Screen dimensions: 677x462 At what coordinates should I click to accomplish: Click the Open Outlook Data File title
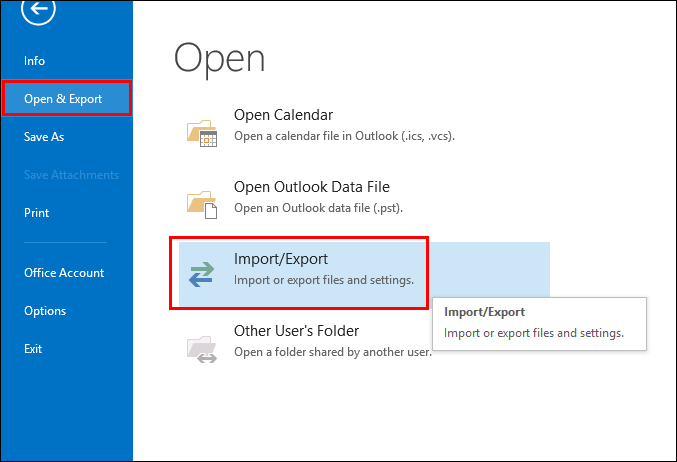311,187
